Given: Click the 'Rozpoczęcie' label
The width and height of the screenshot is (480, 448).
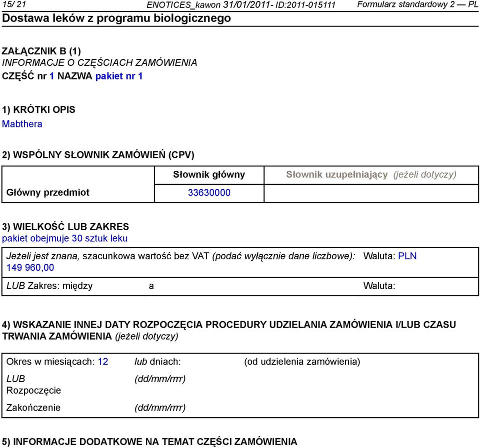Looking at the screenshot, I should pyautogui.click(x=33, y=391).
